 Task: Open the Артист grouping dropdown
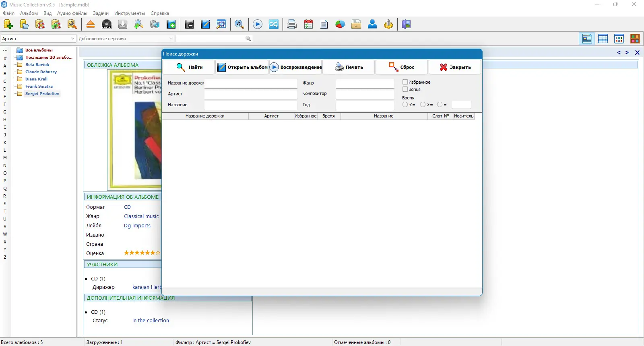(x=38, y=39)
